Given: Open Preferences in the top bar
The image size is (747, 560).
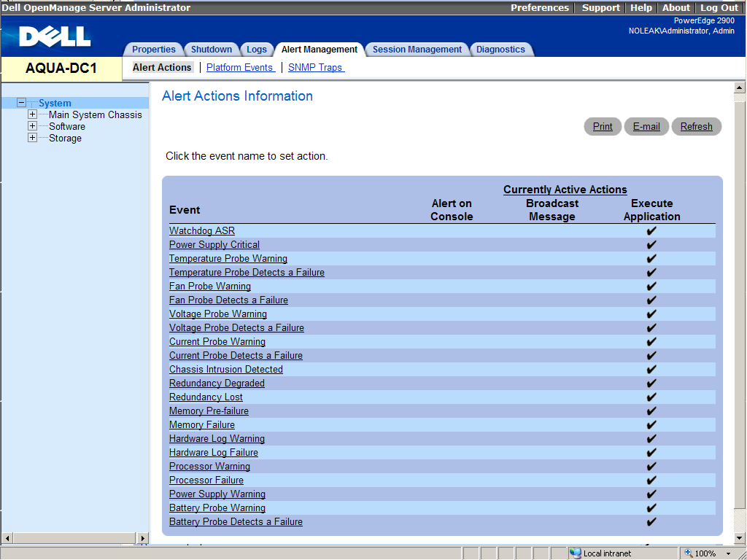Looking at the screenshot, I should (x=539, y=8).
